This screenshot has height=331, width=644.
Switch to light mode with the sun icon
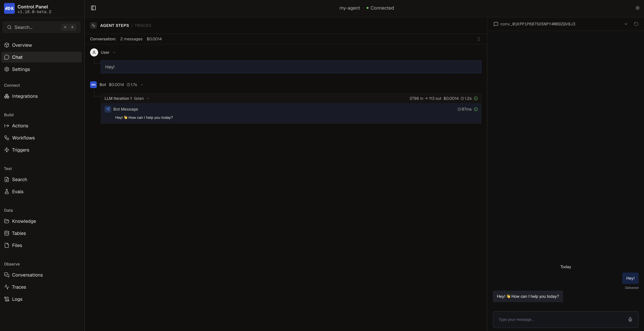click(637, 8)
